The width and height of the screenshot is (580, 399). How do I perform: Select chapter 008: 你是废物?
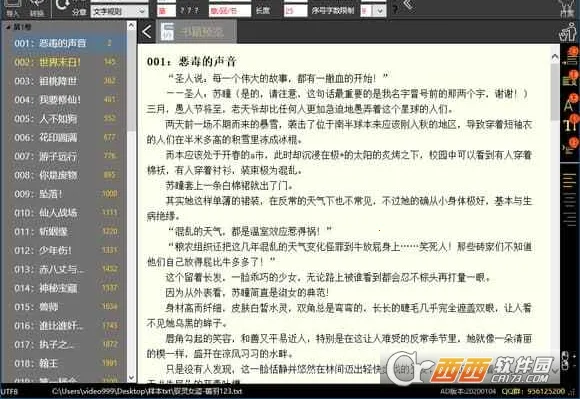coord(63,175)
